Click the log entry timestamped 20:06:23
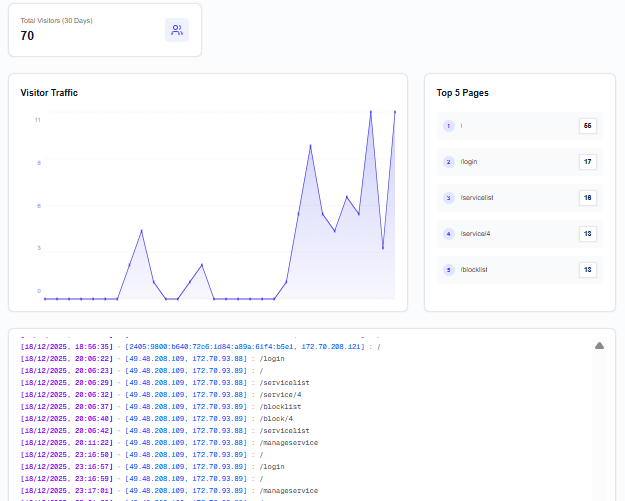 pyautogui.click(x=142, y=371)
